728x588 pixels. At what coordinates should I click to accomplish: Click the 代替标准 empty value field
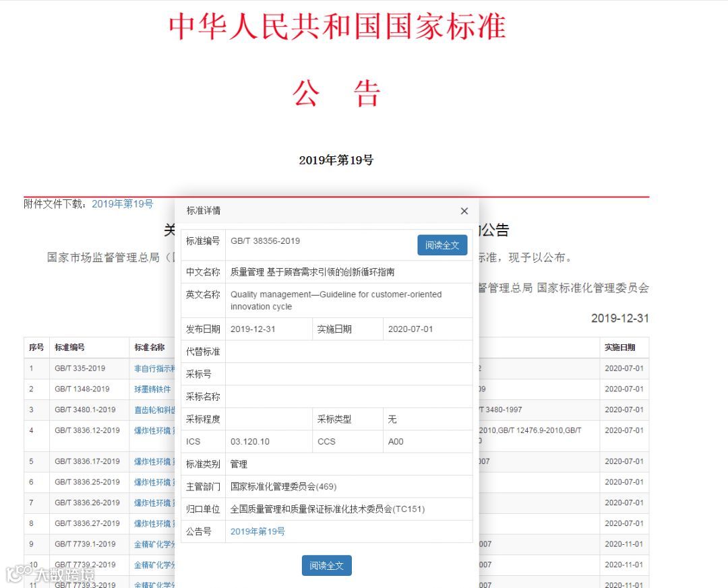tap(348, 352)
